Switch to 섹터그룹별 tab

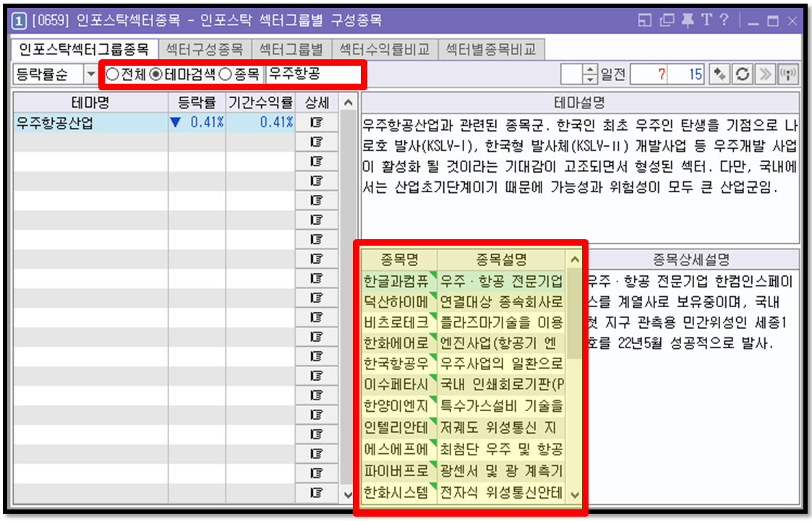click(291, 50)
